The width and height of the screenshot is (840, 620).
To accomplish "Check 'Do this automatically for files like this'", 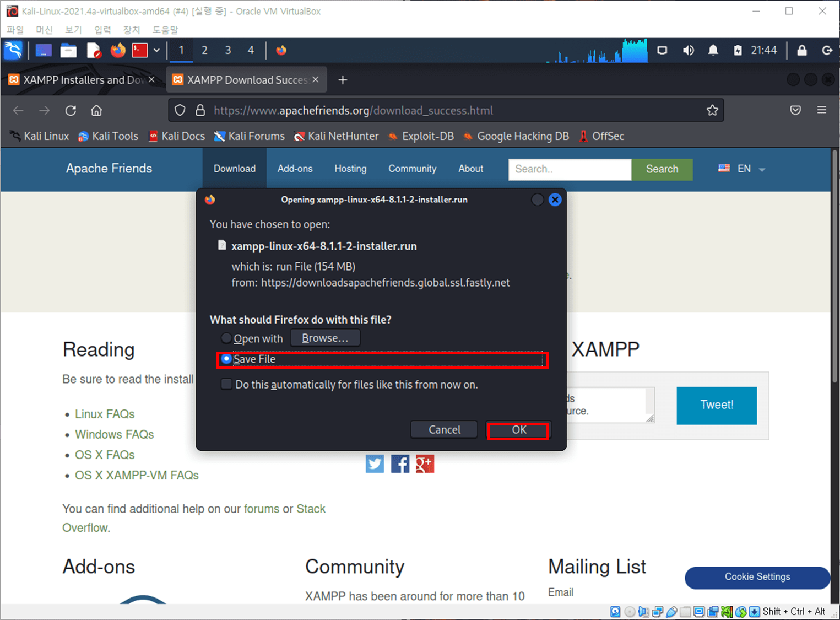I will click(x=226, y=384).
